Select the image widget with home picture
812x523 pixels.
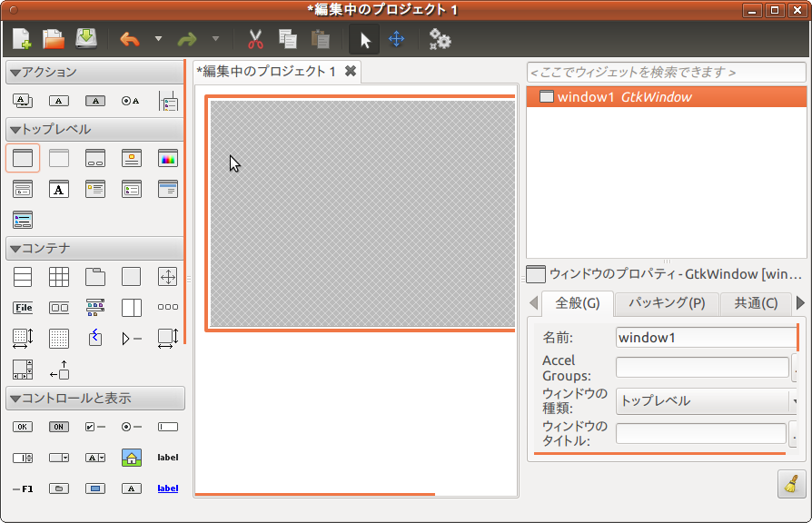(132, 458)
